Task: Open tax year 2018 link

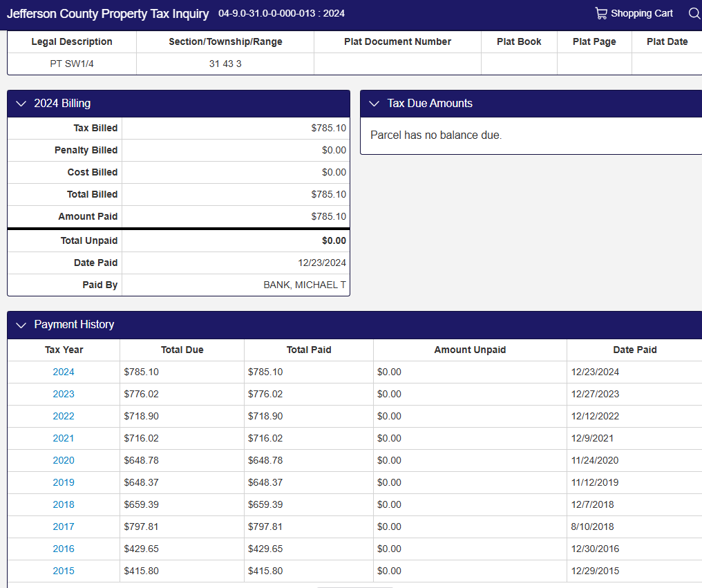Action: coord(64,504)
